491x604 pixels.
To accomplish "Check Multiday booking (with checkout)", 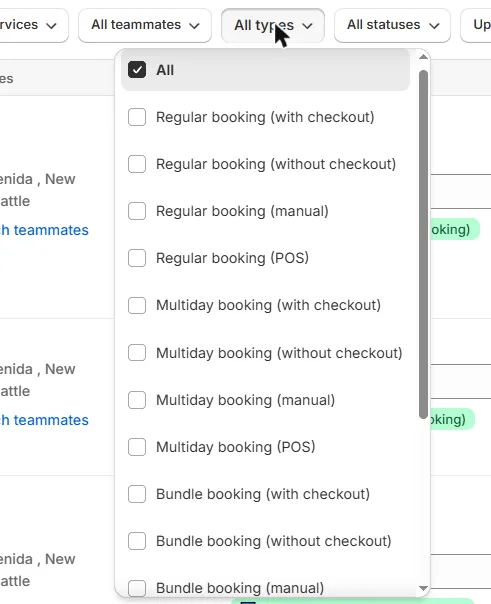I will 137,305.
